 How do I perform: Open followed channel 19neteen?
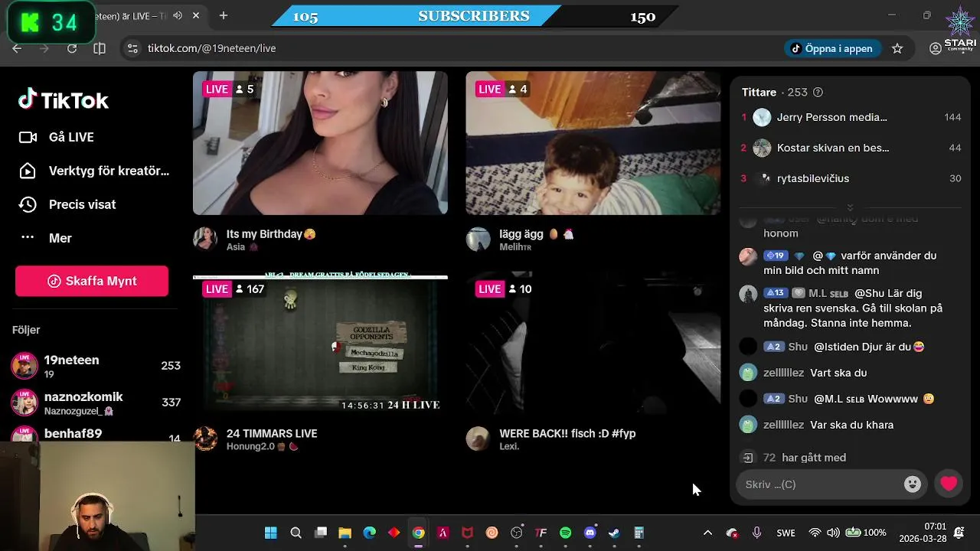[96, 366]
